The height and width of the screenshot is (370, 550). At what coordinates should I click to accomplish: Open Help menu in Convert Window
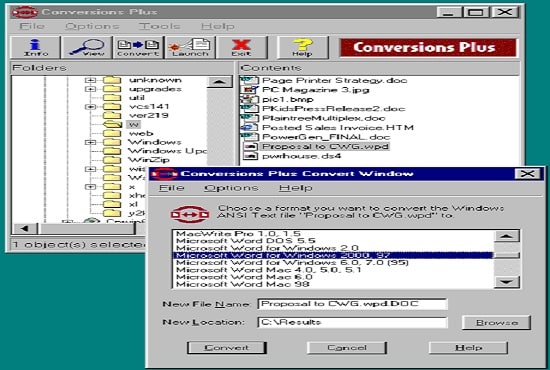295,188
